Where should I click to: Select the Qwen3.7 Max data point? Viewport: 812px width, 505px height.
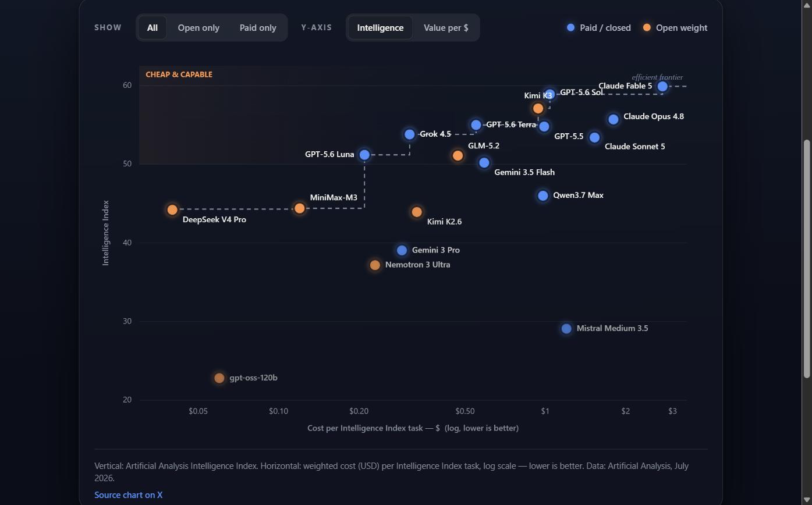click(542, 195)
